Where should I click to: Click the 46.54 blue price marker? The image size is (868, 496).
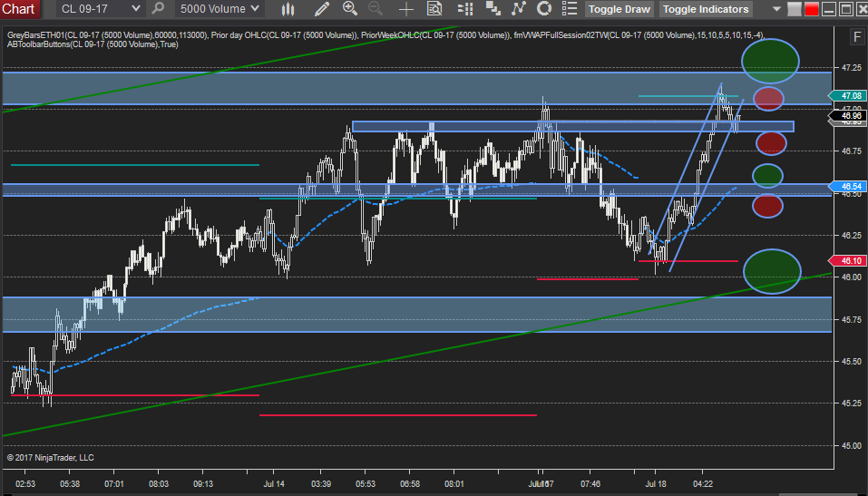tap(850, 187)
